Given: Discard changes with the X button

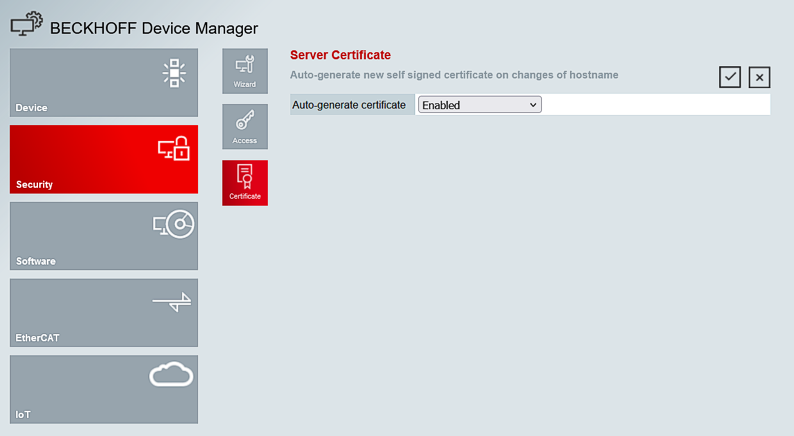Looking at the screenshot, I should [759, 77].
